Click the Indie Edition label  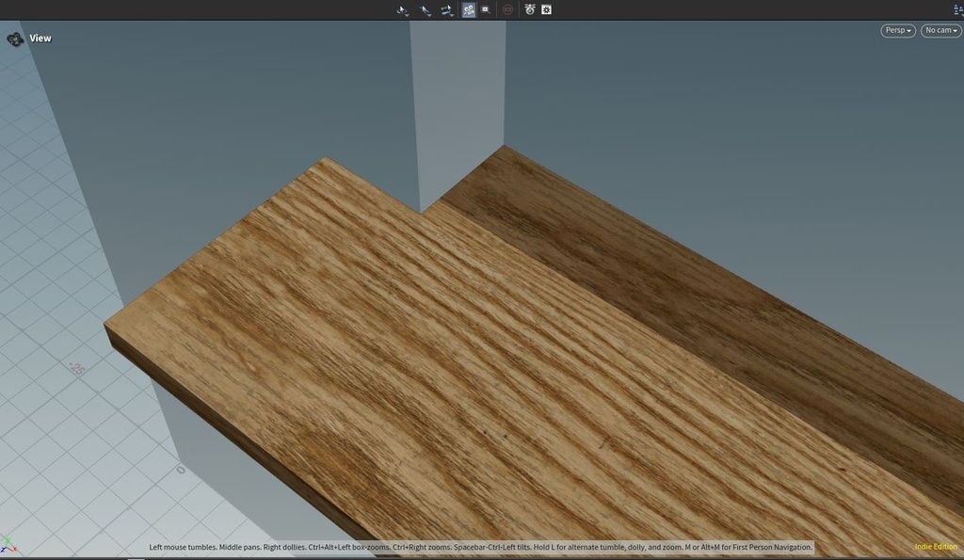(x=935, y=547)
